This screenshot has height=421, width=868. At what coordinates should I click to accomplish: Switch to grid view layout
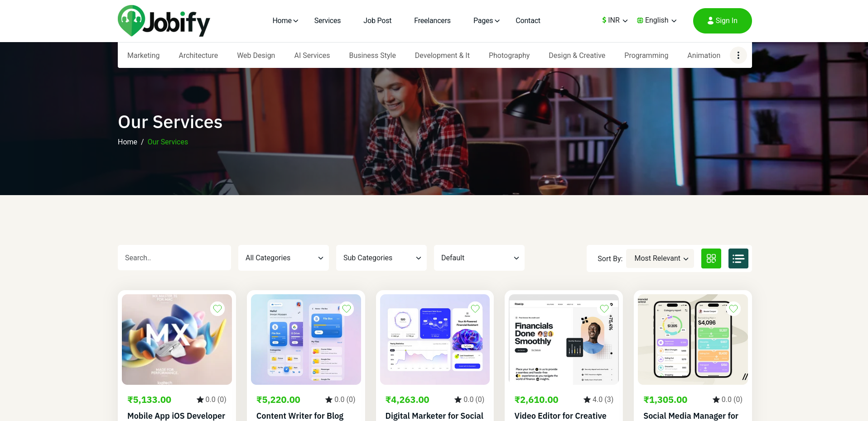click(711, 258)
